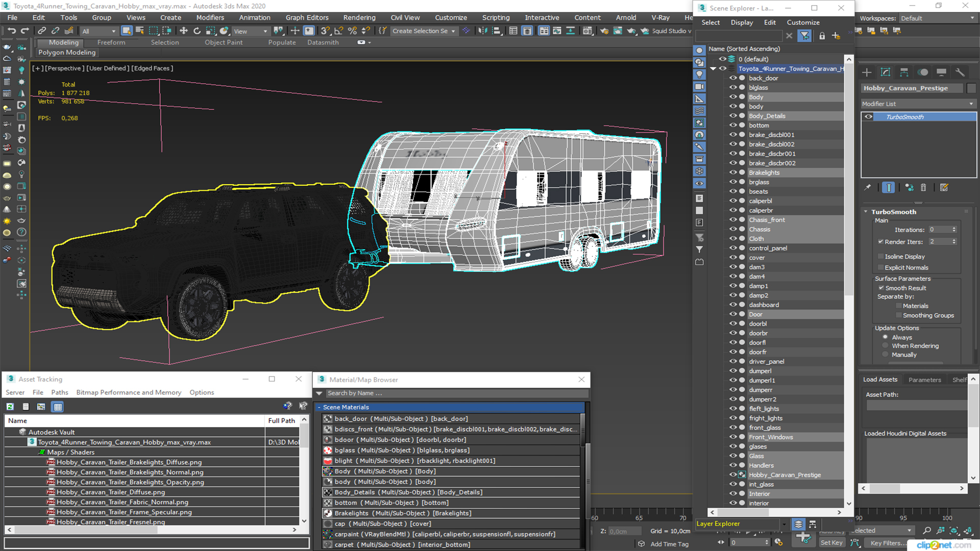Open the Parameters tab next to Load Assets

point(924,380)
